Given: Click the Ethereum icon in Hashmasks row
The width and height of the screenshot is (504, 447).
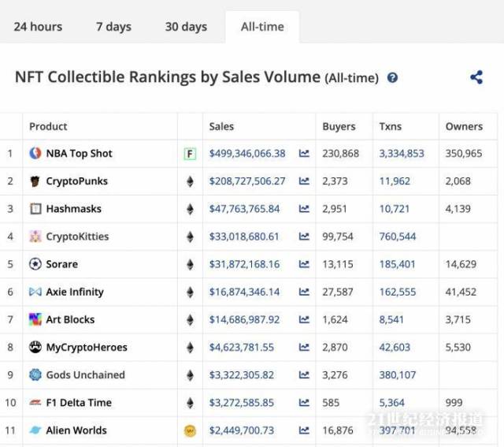Looking at the screenshot, I should click(190, 209).
